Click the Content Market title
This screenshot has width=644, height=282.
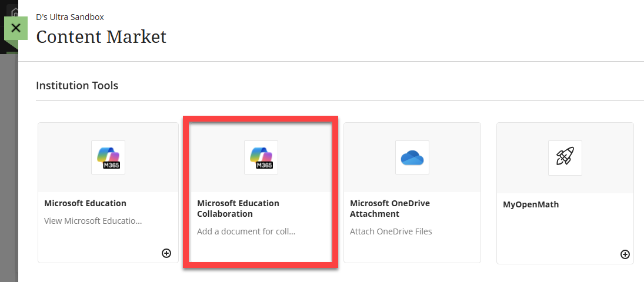[101, 36]
